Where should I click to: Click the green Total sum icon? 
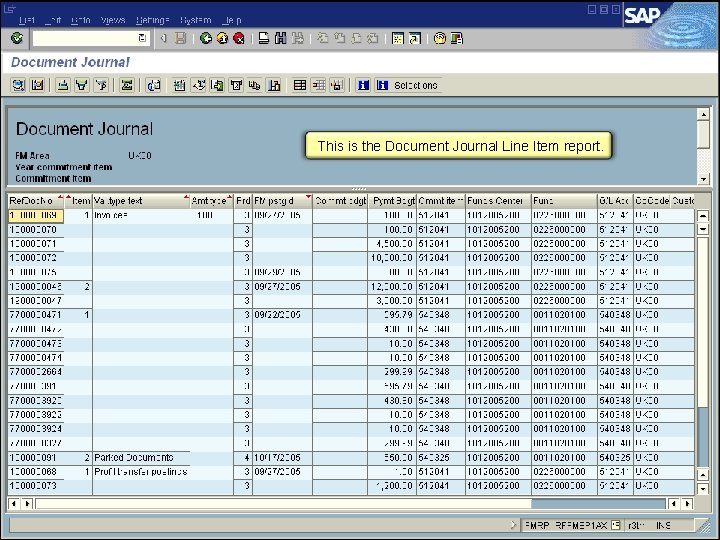(x=127, y=85)
